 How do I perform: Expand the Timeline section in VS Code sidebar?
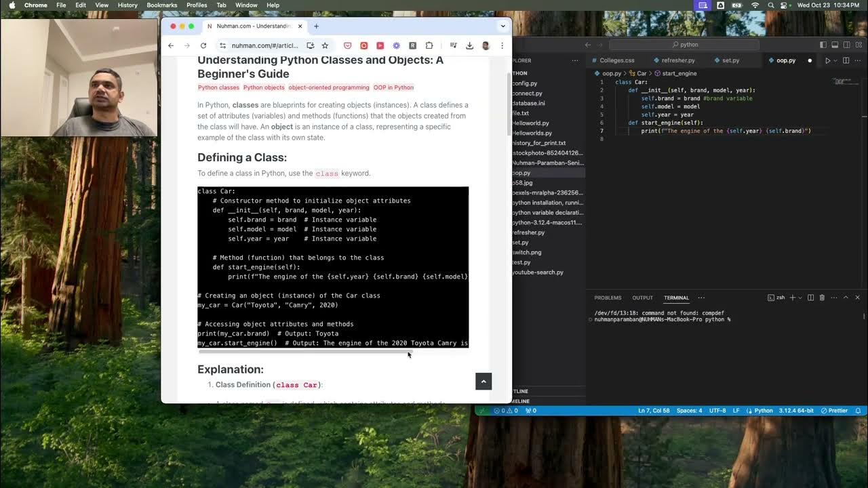521,401
